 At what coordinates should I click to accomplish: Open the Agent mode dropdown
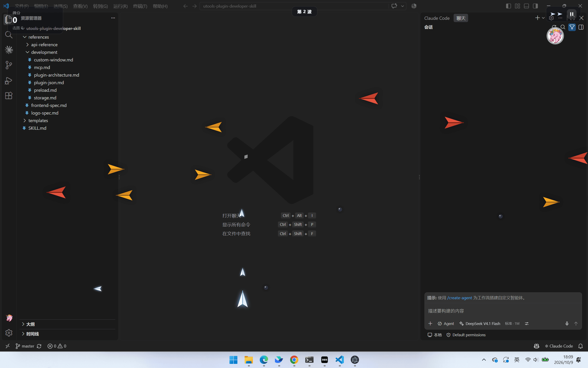446,323
